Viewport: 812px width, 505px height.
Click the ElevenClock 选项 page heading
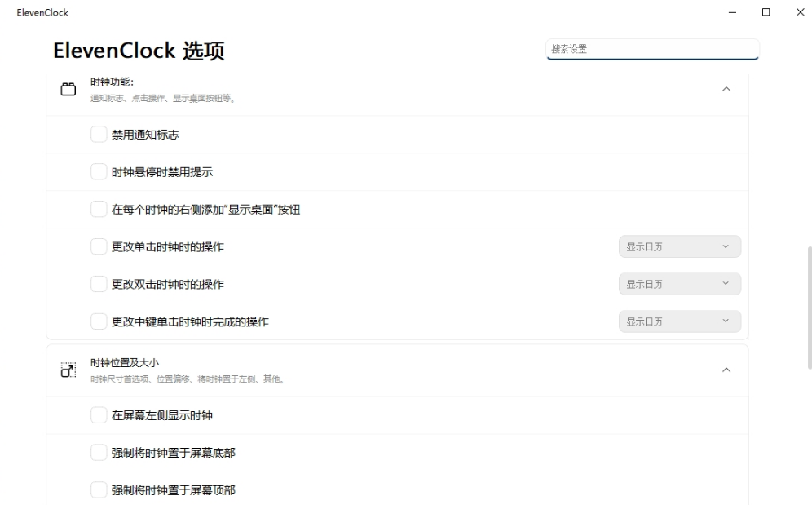[x=139, y=51]
